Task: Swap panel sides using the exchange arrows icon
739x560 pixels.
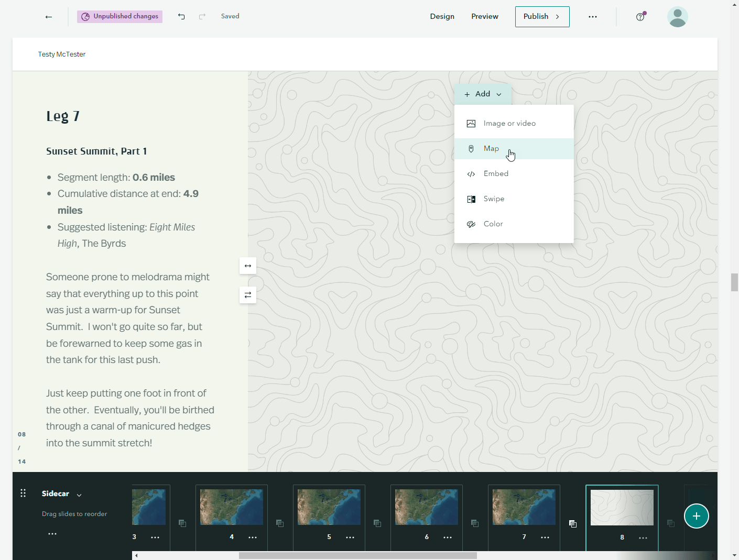Action: point(247,294)
